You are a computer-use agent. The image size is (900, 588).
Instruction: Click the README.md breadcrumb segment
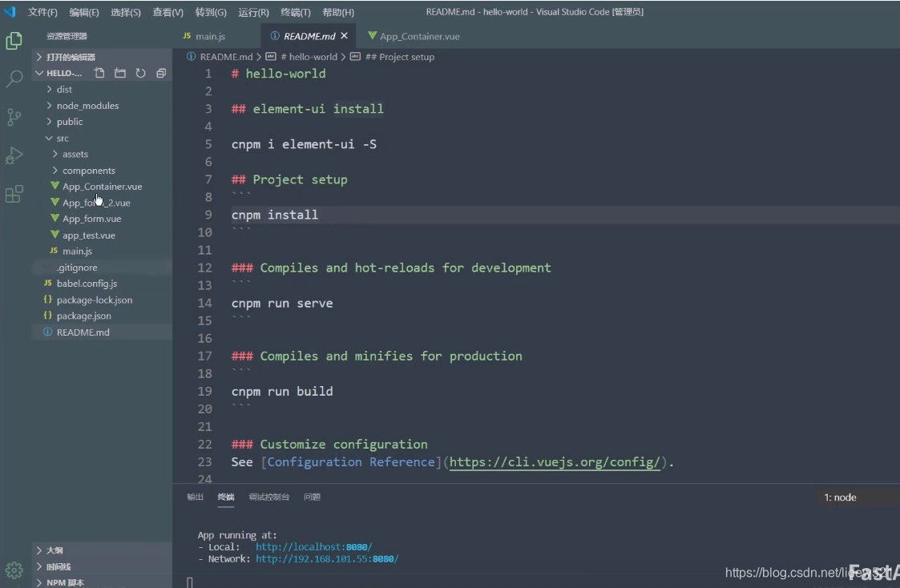click(x=220, y=57)
